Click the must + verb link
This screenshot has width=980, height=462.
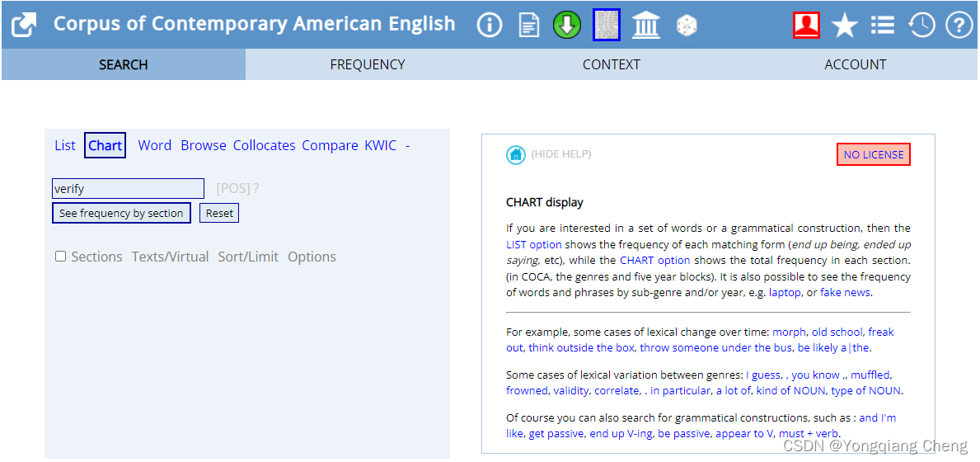click(x=809, y=434)
